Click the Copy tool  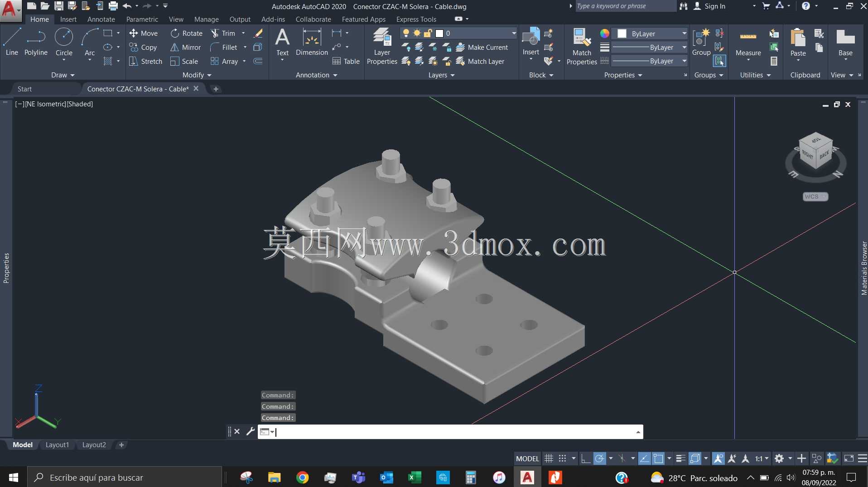(143, 47)
